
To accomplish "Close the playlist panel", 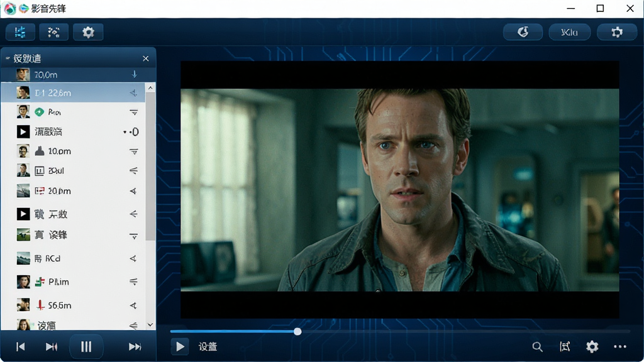I will click(x=146, y=58).
